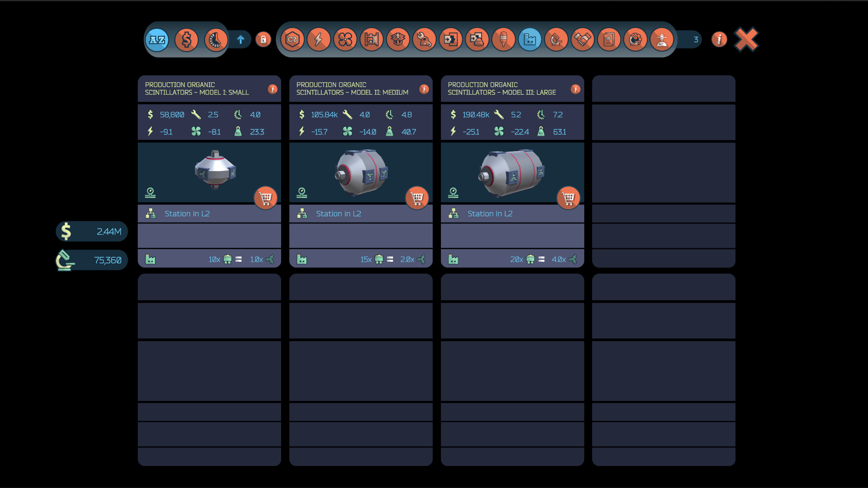This screenshot has width=868, height=488.
Task: Click factory icon on Large module card
Action: (x=453, y=259)
